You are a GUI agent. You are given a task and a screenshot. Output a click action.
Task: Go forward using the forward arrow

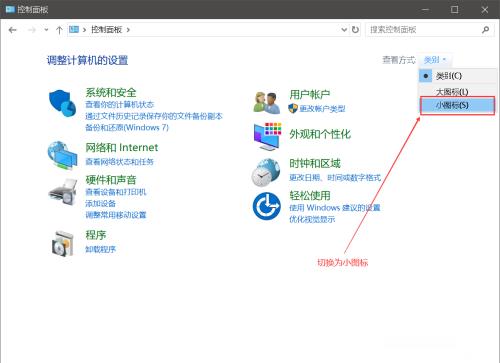coord(32,30)
